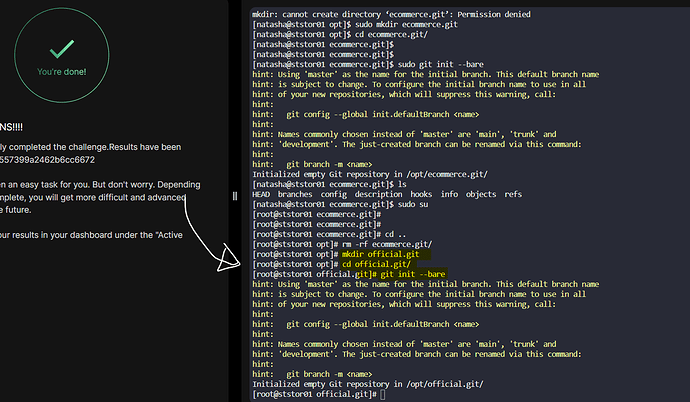
Task: Click the "completed the challenge.Results have been" text
Action: (x=95, y=147)
